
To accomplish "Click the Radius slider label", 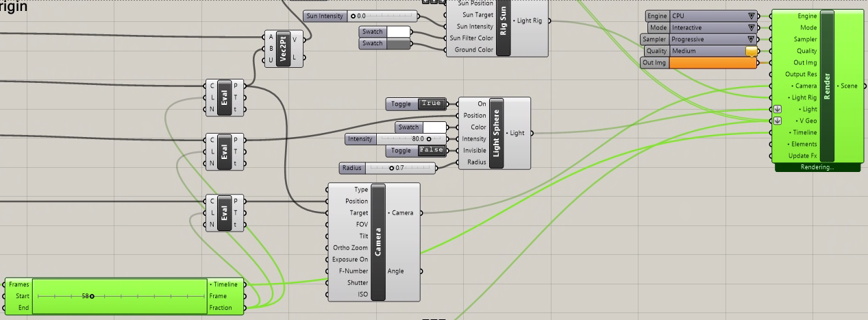I will [x=352, y=168].
